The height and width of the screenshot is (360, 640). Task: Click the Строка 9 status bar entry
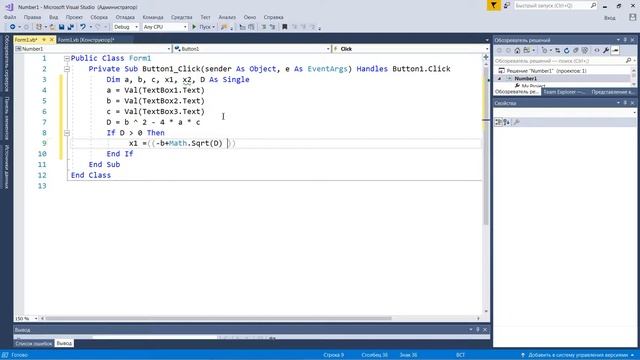333,355
